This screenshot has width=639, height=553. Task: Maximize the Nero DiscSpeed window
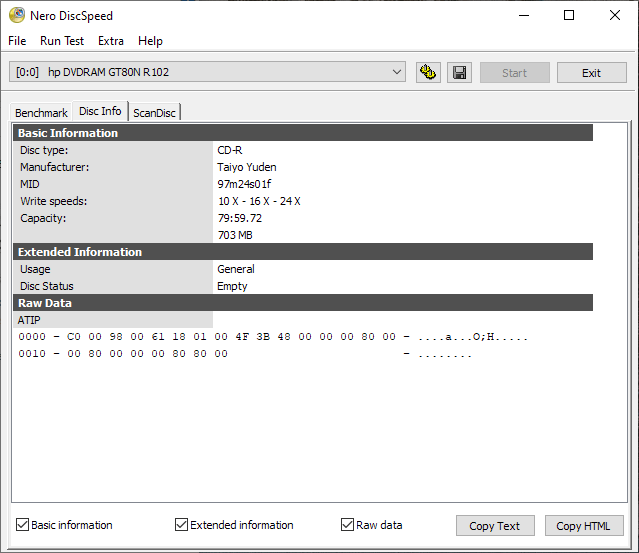coord(569,15)
